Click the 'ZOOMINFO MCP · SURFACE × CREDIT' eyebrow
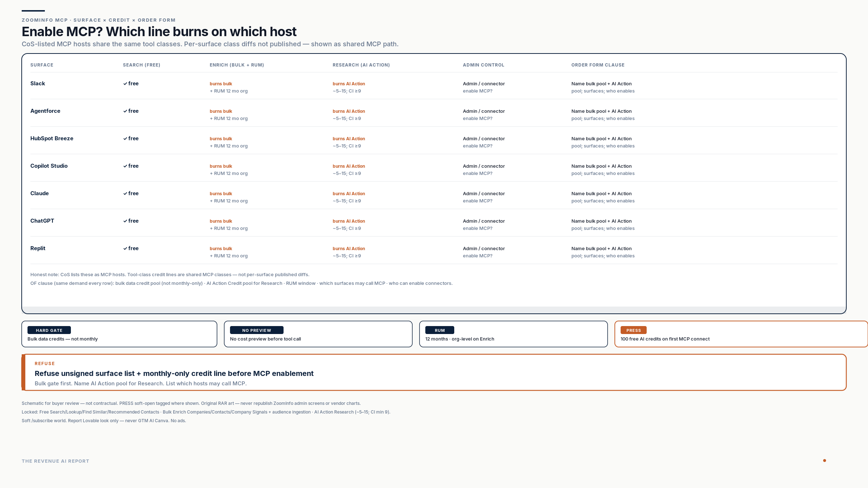868x488 pixels. pos(99,20)
